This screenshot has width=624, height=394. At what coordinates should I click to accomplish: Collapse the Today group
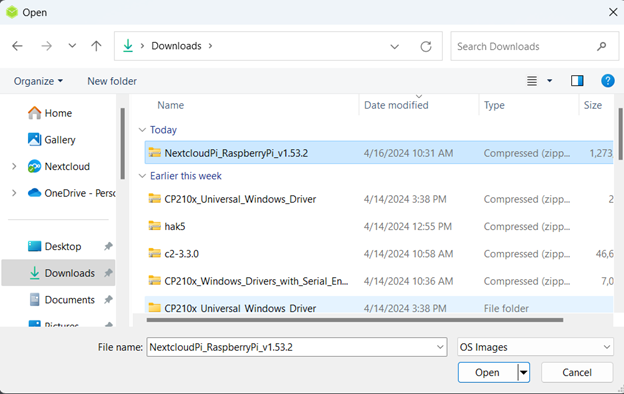point(142,130)
